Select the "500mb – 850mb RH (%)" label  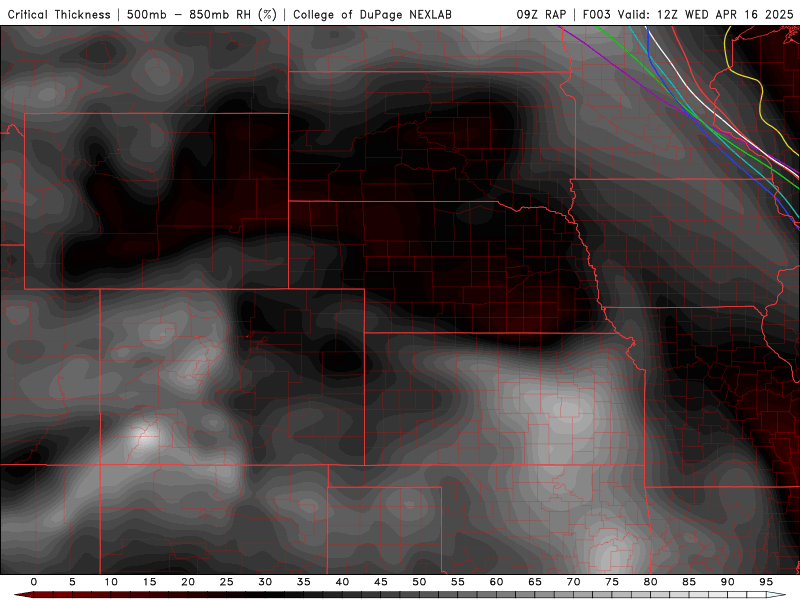pyautogui.click(x=202, y=15)
